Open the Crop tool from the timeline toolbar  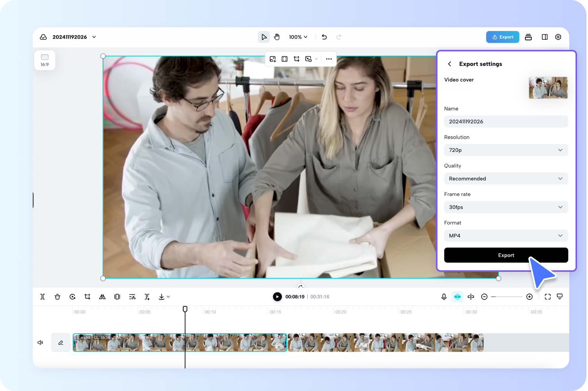87,296
